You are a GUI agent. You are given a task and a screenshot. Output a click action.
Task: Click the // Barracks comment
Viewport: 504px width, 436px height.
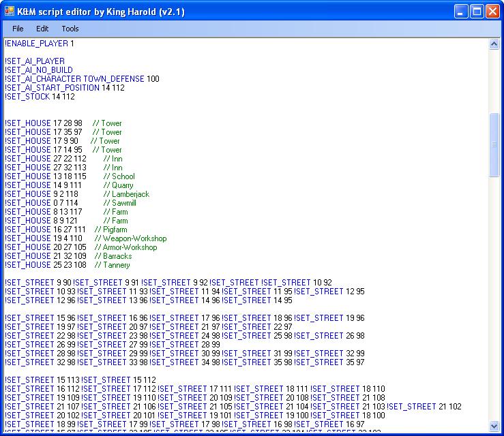pos(113,256)
